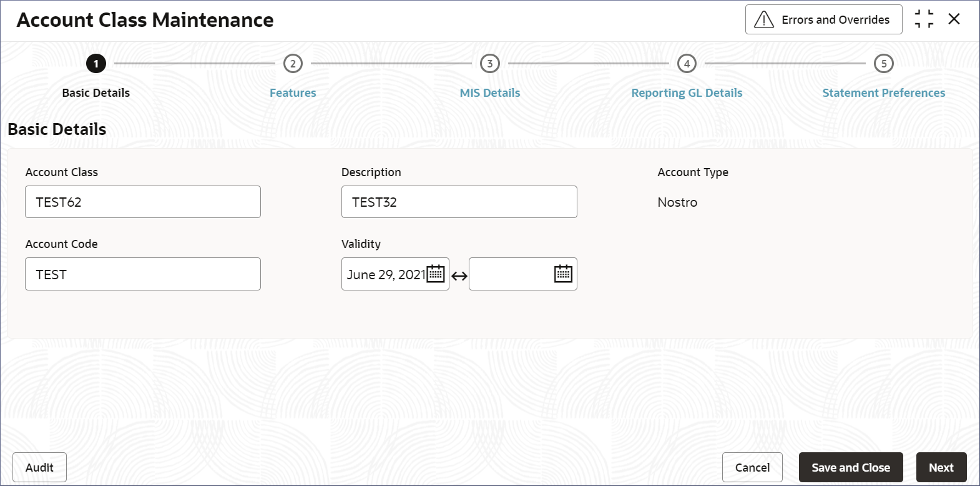Click the Account Code input field
This screenshot has width=980, height=486.
tap(143, 274)
